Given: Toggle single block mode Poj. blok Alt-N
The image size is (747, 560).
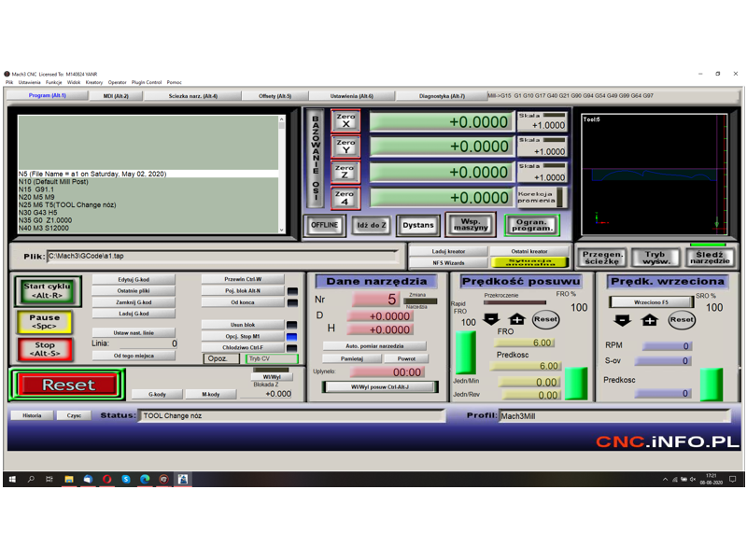Looking at the screenshot, I should pyautogui.click(x=243, y=290).
